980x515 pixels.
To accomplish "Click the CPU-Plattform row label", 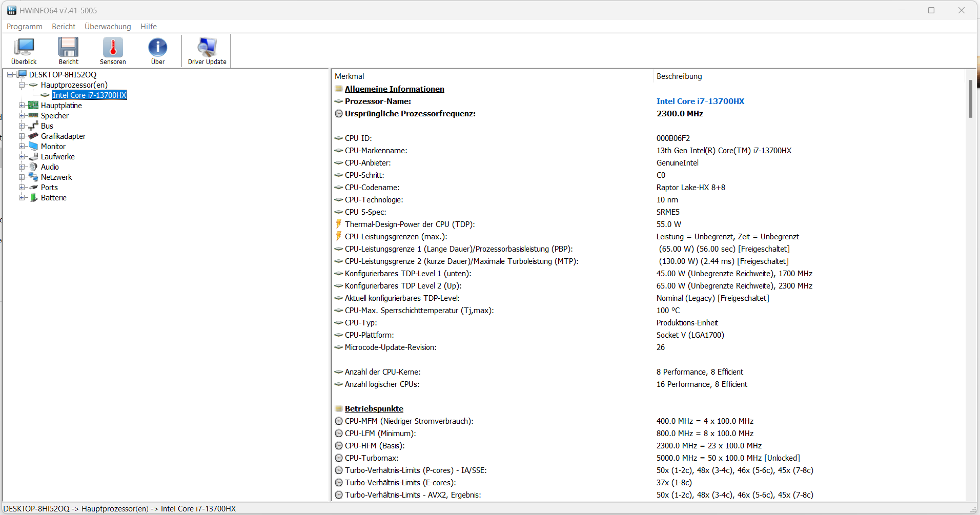I will (370, 335).
